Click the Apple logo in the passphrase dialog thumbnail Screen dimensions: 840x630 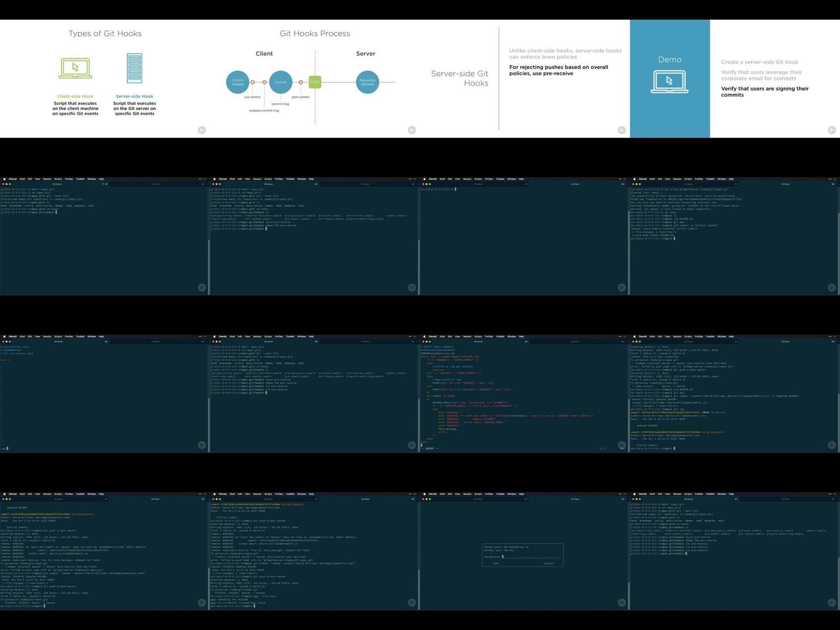(x=424, y=494)
